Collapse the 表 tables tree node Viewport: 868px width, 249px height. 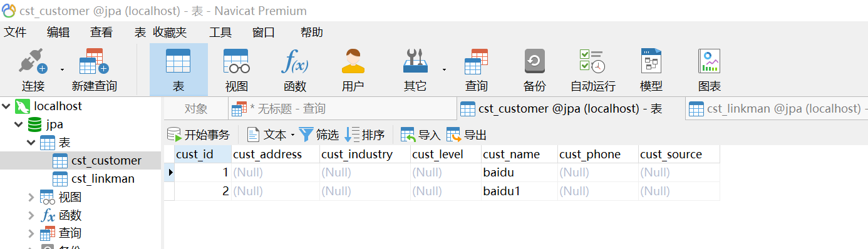31,143
